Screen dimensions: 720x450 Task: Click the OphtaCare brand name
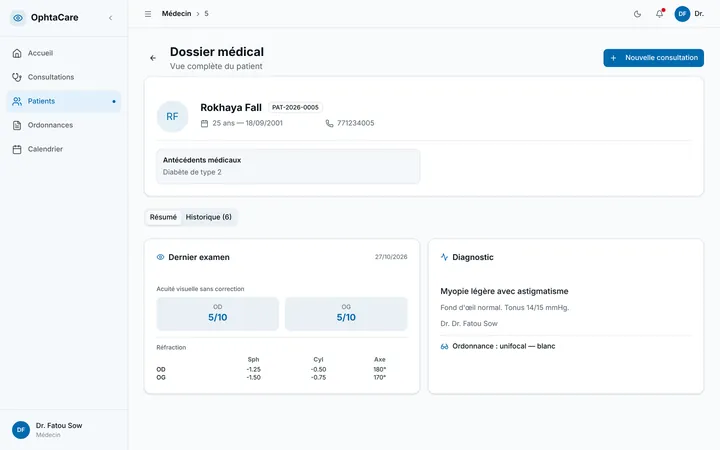tap(55, 17)
